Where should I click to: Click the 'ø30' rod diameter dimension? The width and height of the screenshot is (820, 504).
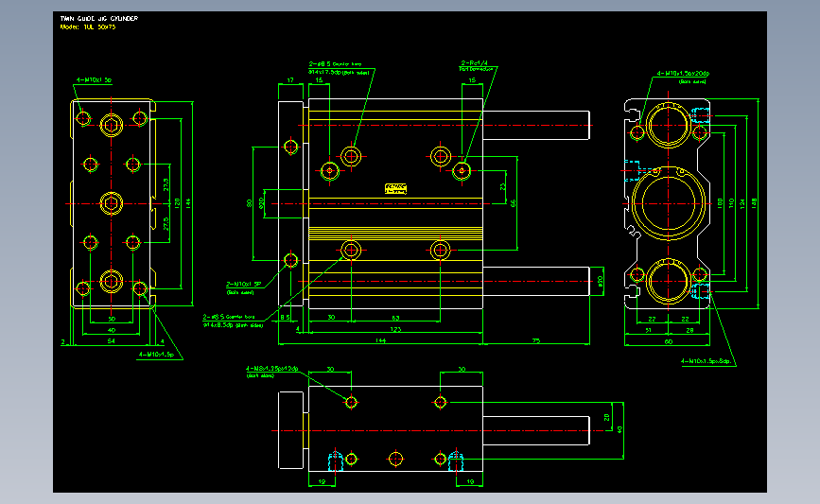[x=600, y=281]
